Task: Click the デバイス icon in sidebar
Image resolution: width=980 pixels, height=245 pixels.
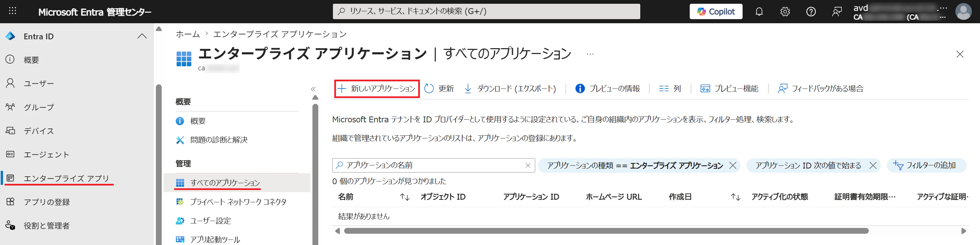Action: coord(10,130)
